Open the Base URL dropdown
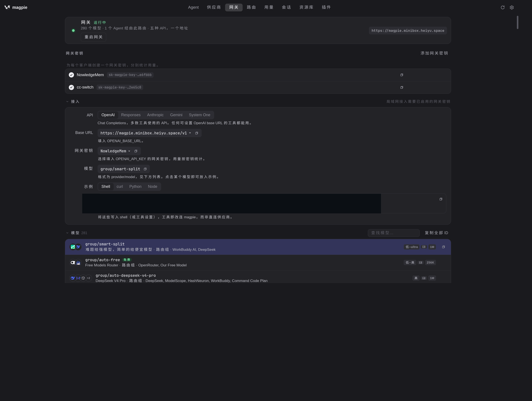 point(190,133)
